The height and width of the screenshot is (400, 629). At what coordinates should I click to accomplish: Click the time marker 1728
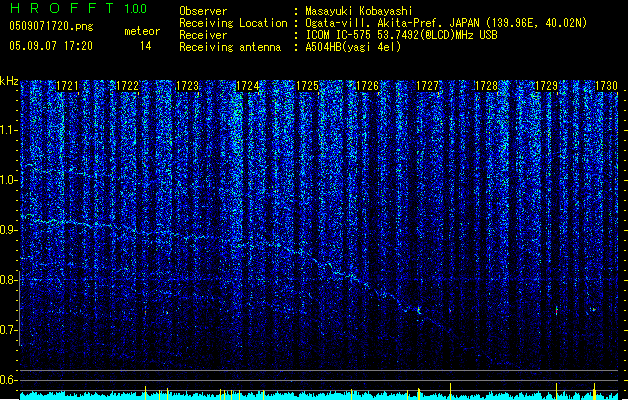(x=486, y=86)
